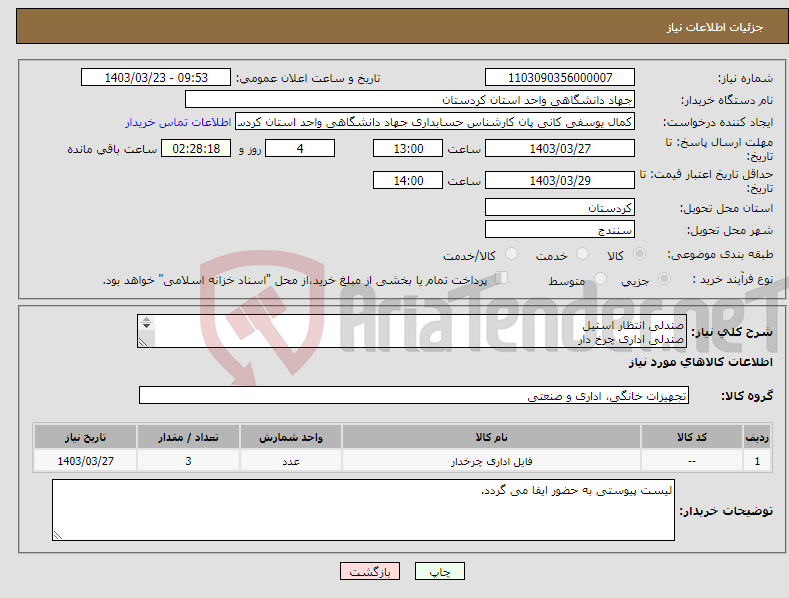Click the بازگشت (back) button

click(370, 571)
